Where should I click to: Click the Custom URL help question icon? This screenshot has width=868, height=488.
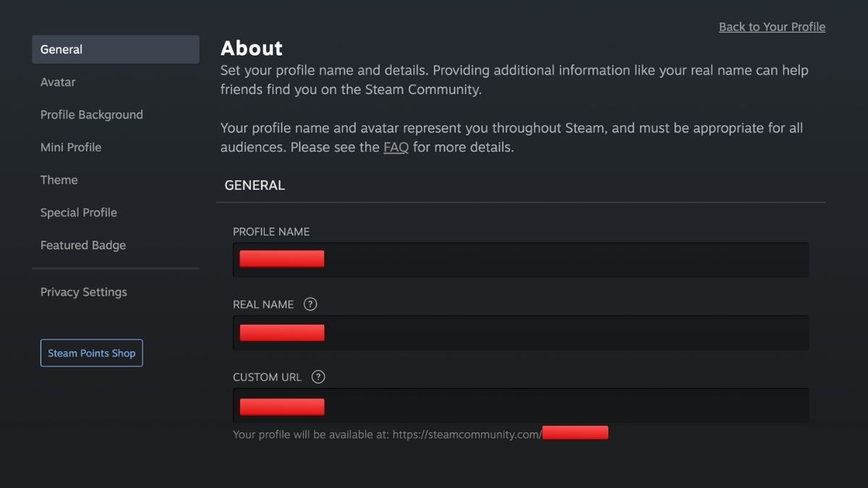tap(318, 377)
